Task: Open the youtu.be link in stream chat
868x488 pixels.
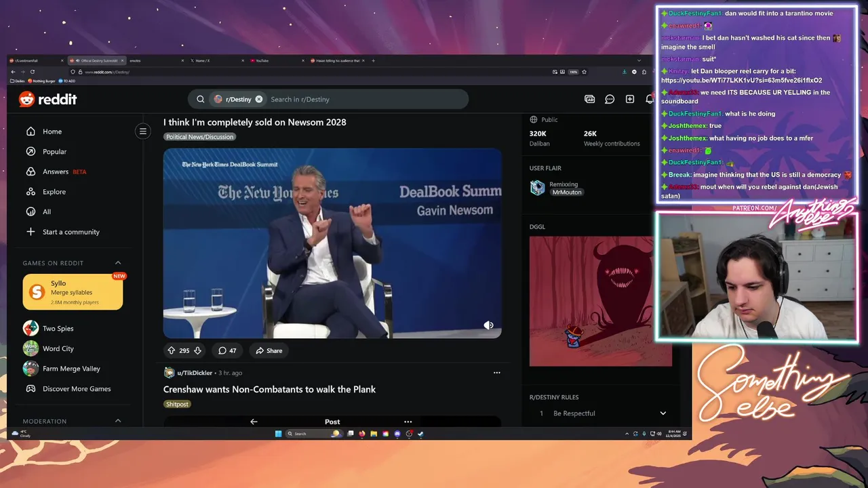Action: pyautogui.click(x=741, y=80)
